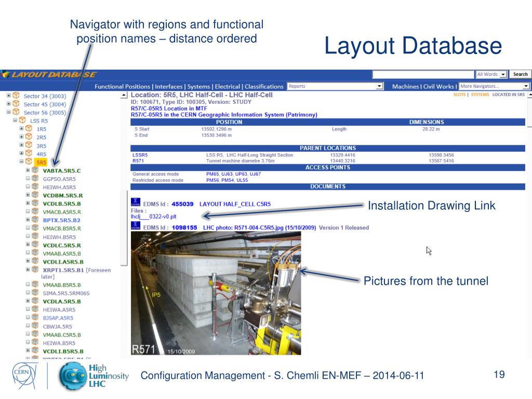Click the SLOTS link

pos(459,95)
